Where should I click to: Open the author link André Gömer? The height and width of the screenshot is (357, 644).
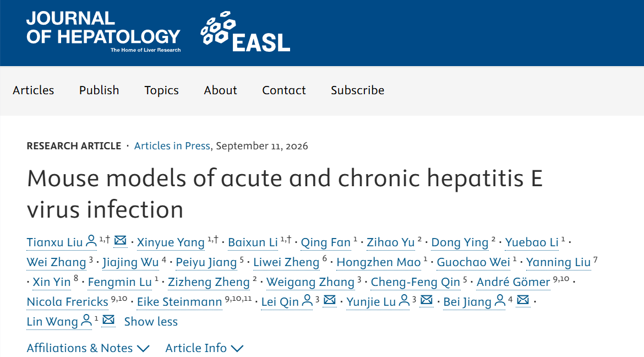point(513,282)
